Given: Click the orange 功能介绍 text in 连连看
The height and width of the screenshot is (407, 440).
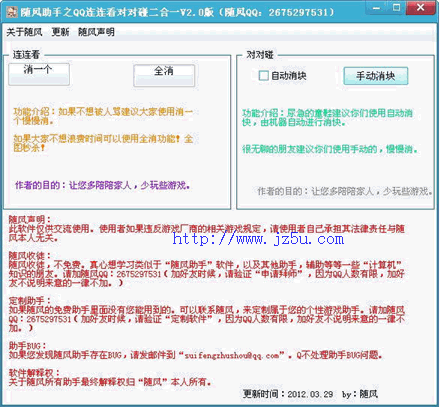Looking at the screenshot, I should pos(103,116).
